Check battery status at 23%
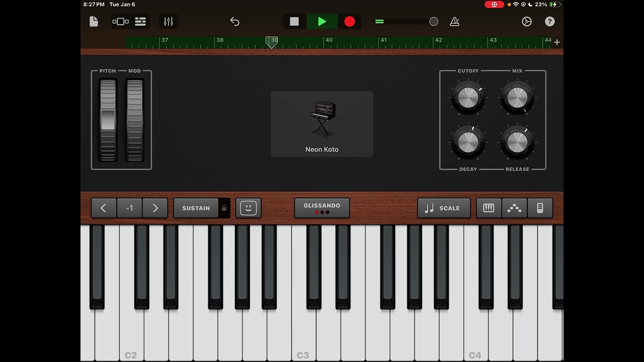 [547, 5]
